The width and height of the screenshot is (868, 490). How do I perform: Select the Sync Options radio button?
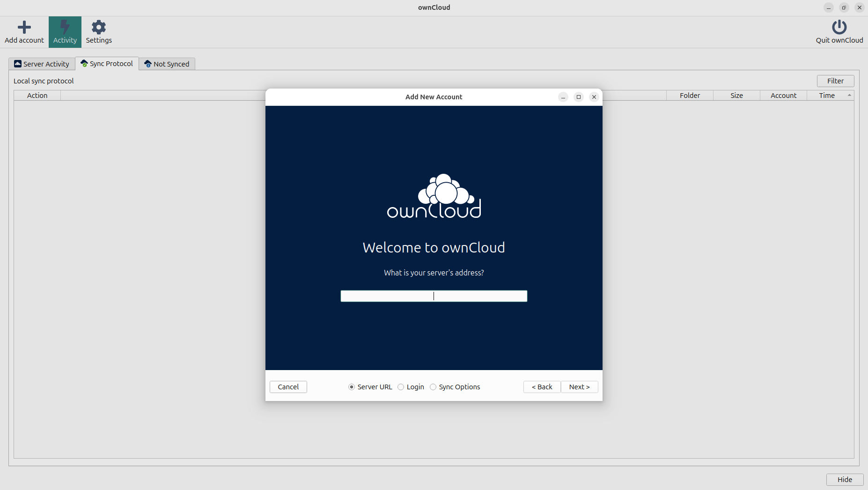455,387
